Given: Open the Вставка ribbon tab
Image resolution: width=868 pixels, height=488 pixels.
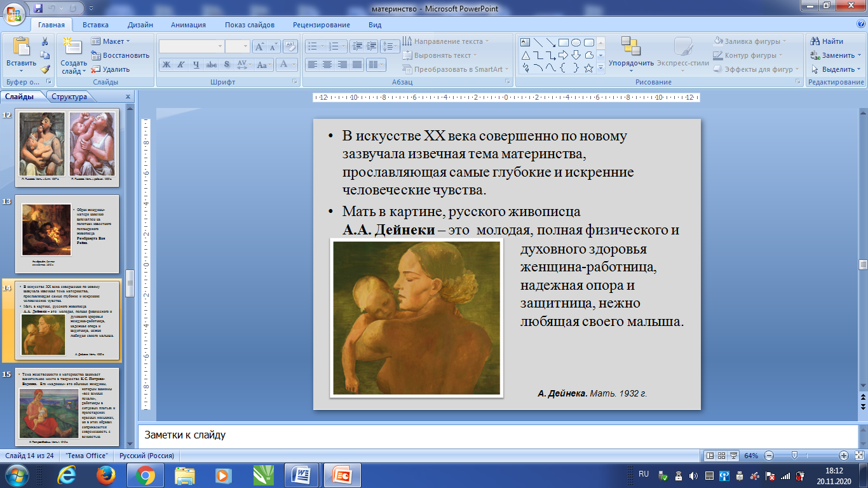Looking at the screenshot, I should coord(95,25).
